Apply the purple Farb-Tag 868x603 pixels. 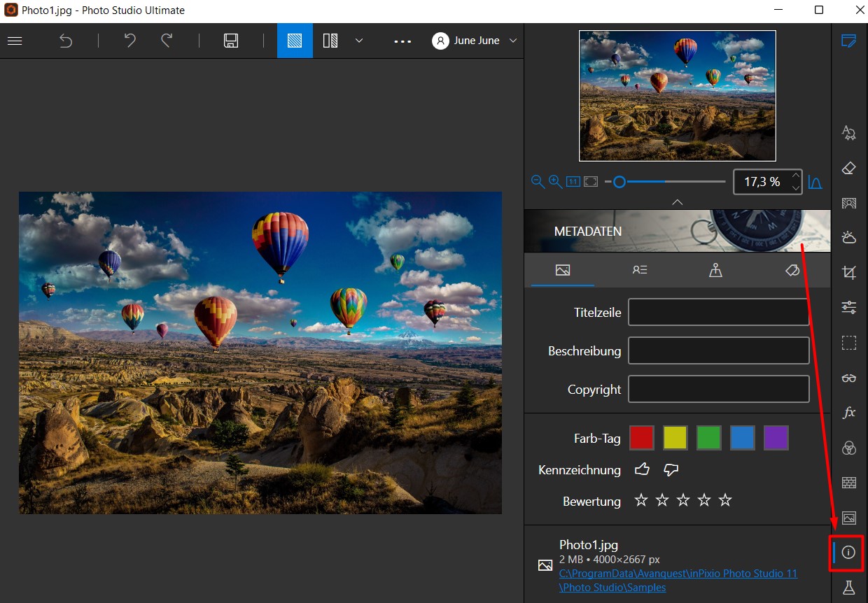click(776, 438)
